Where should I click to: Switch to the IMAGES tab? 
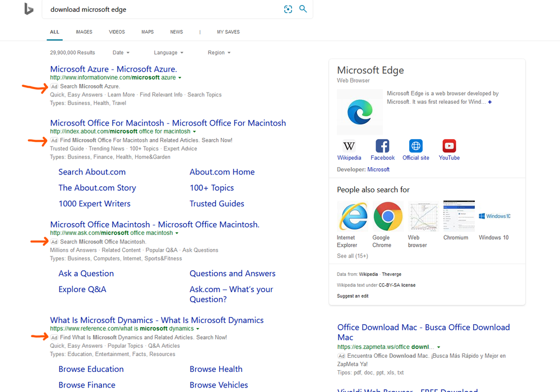click(84, 32)
